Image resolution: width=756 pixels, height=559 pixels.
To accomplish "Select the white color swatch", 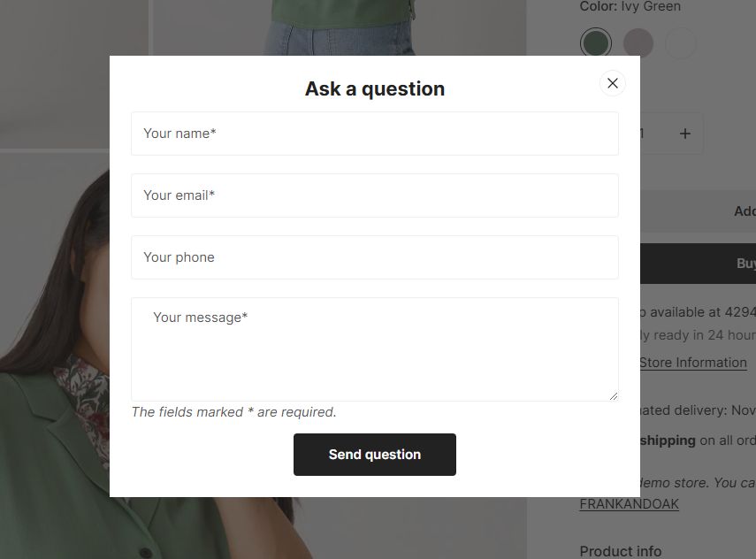I will tap(681, 43).
